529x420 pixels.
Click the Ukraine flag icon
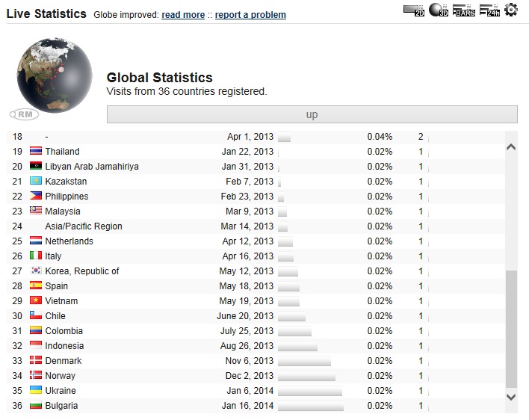point(36,391)
